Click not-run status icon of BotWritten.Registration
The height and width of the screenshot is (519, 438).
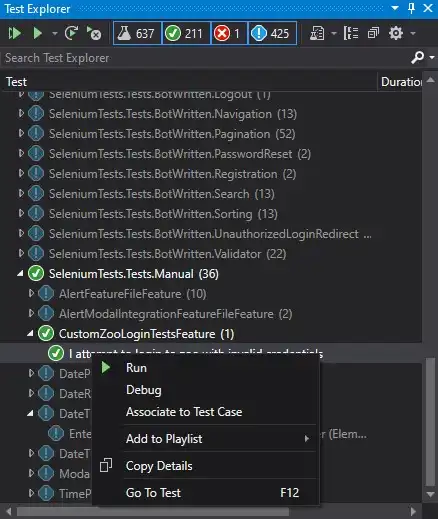(x=36, y=174)
